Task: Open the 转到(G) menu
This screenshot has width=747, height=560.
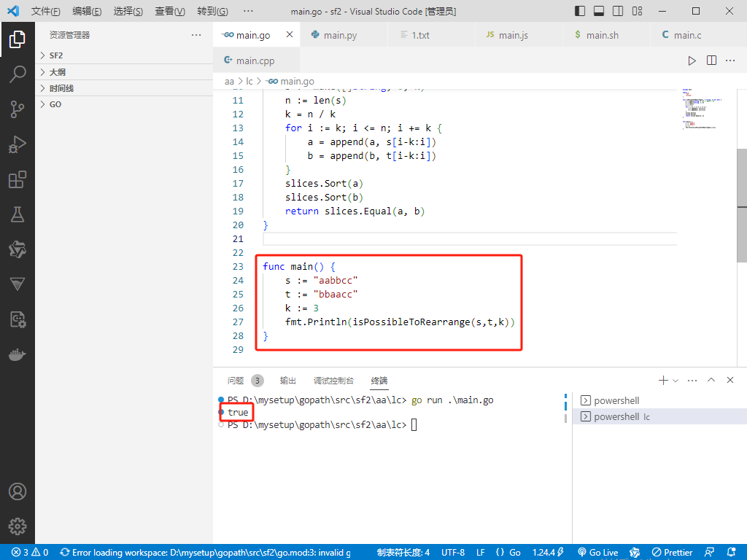Action: (212, 11)
